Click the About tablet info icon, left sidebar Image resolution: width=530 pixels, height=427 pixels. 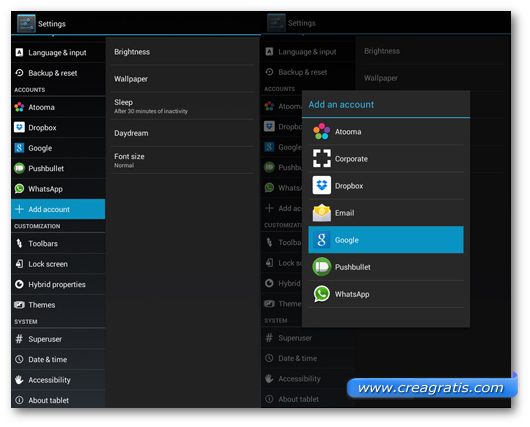click(x=19, y=400)
